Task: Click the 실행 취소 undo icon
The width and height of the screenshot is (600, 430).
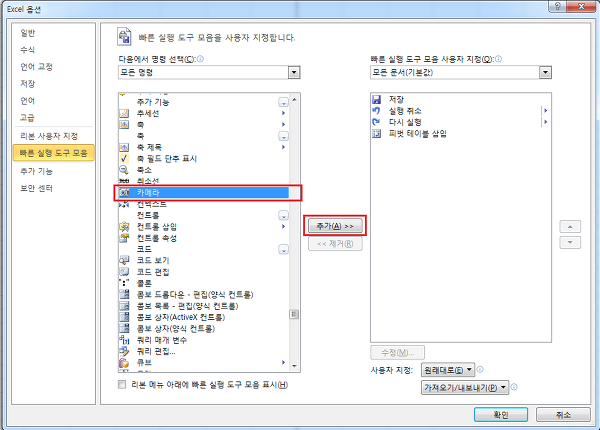Action: click(x=377, y=111)
